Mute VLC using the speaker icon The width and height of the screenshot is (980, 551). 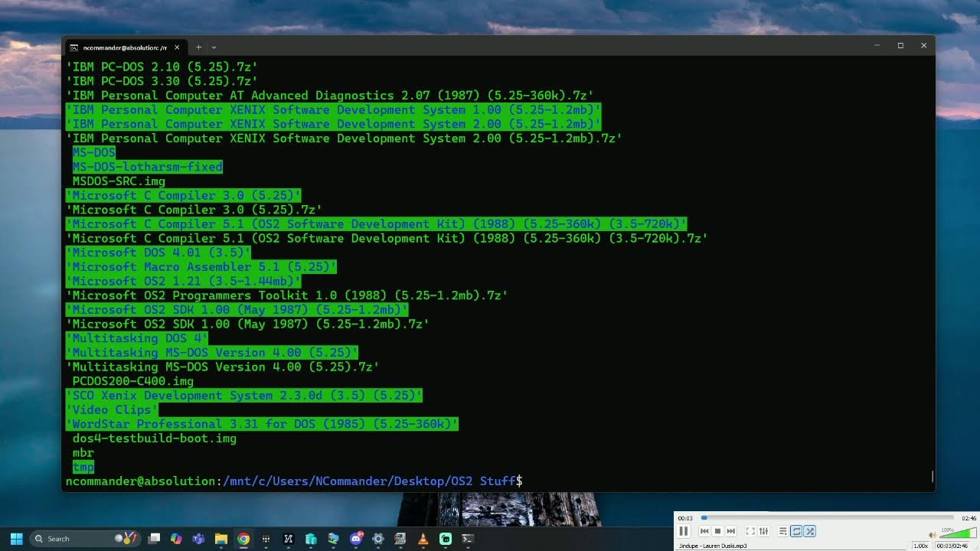tap(932, 534)
